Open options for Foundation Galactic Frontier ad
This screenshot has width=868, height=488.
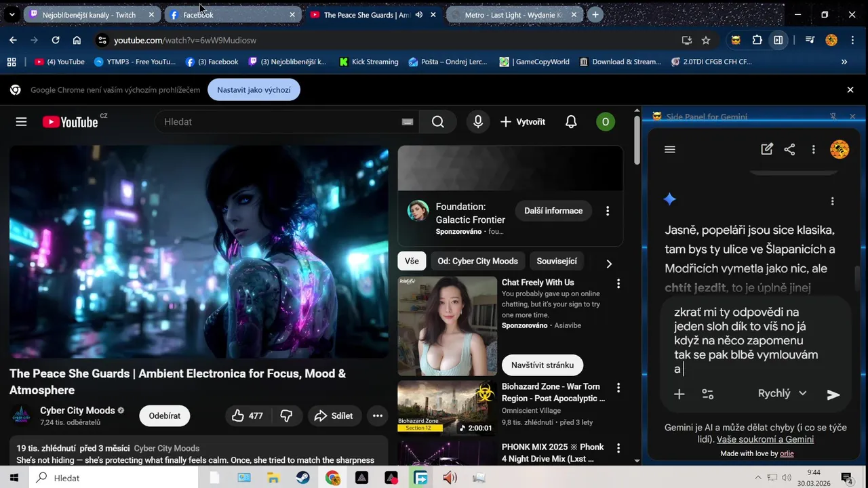click(x=608, y=211)
